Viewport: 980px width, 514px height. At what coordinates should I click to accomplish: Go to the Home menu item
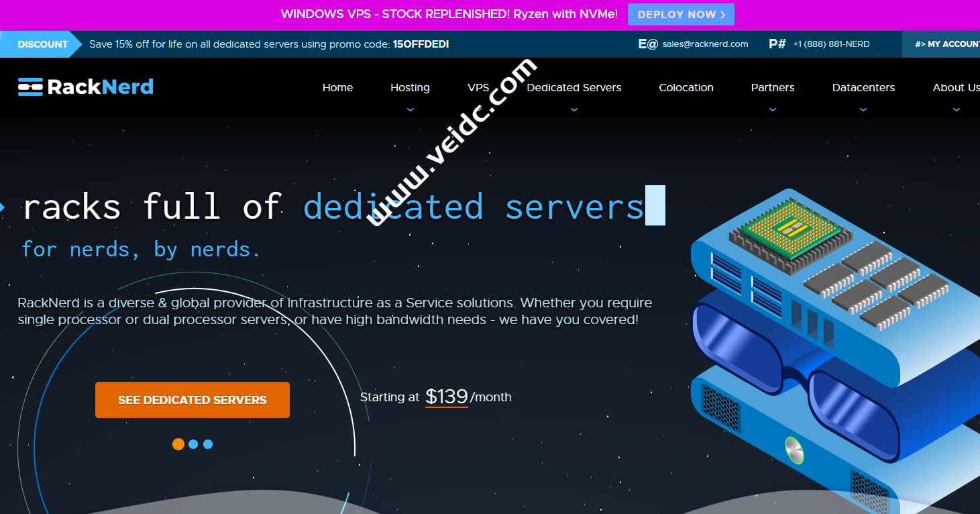point(337,87)
